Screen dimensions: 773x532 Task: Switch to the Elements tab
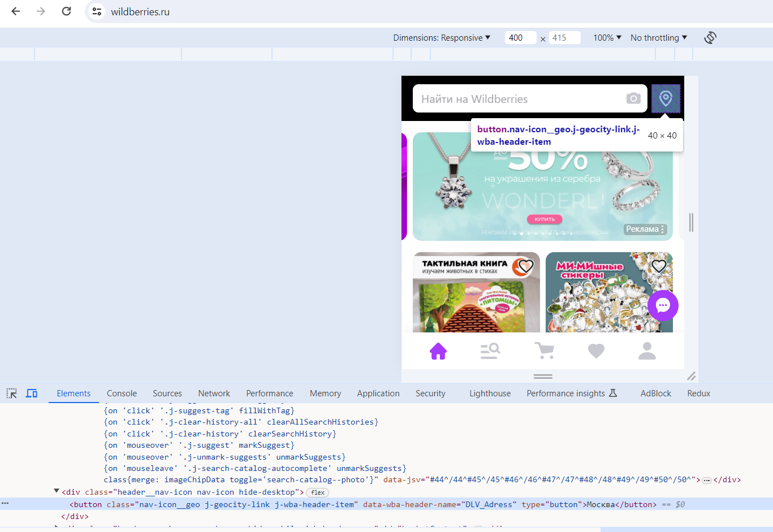(x=74, y=393)
